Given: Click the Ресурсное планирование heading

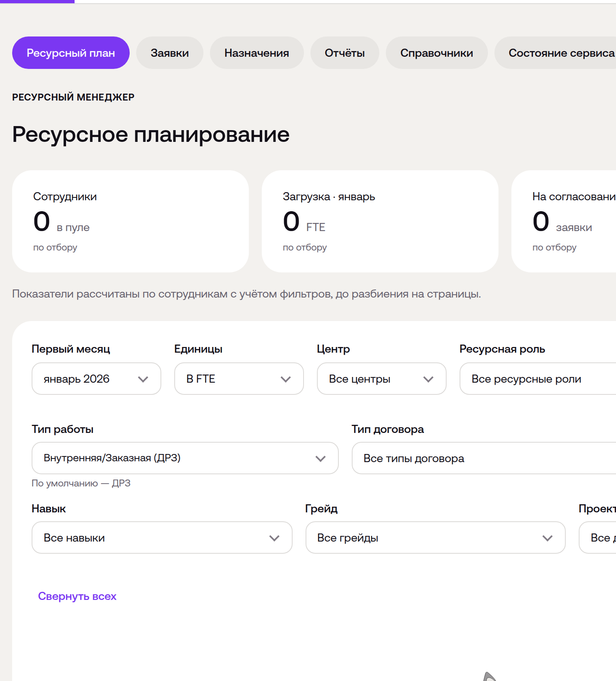Looking at the screenshot, I should click(151, 134).
